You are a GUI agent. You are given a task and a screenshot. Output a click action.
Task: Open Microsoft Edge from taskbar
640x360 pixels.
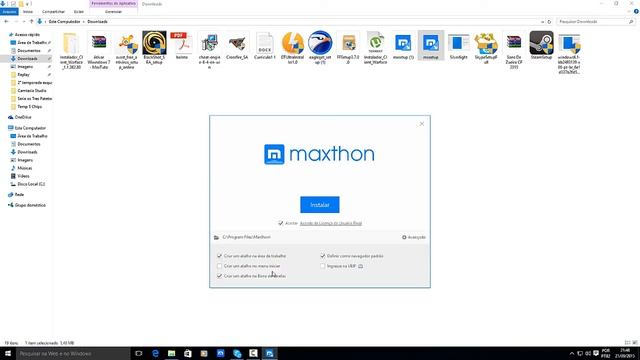[155, 353]
